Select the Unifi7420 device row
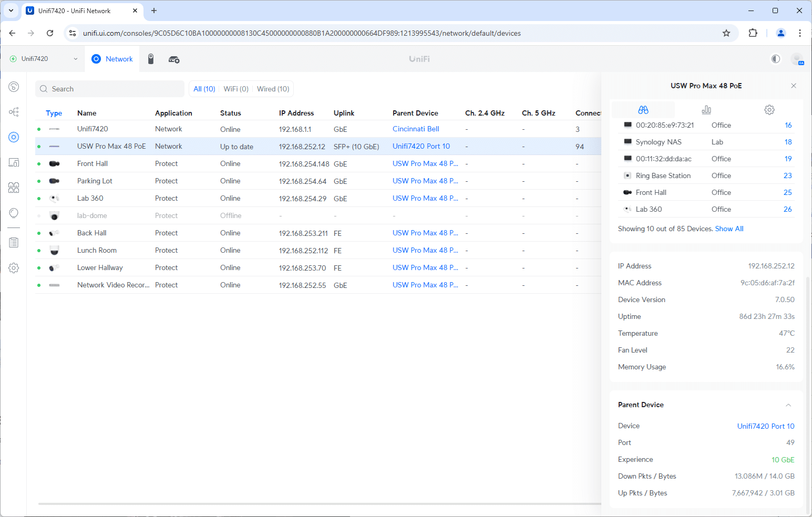The height and width of the screenshot is (517, 812). [318, 129]
